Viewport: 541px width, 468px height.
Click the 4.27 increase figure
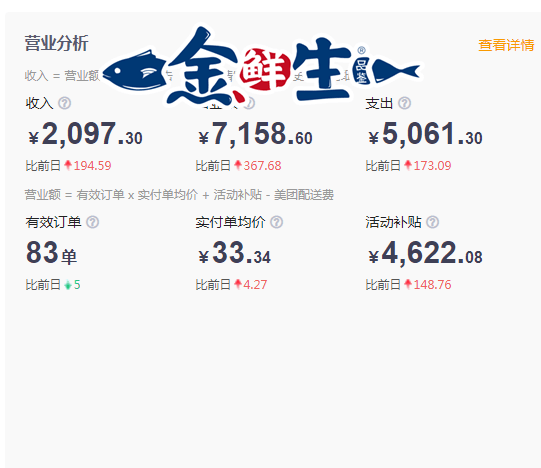[255, 285]
